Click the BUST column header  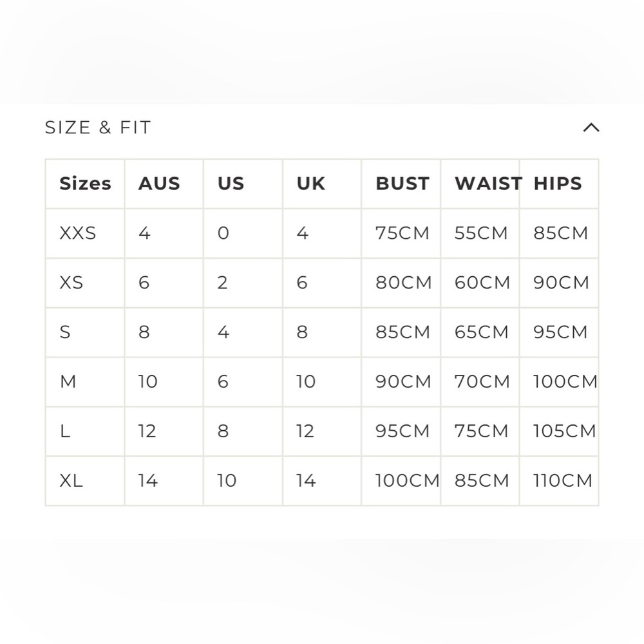click(x=402, y=184)
